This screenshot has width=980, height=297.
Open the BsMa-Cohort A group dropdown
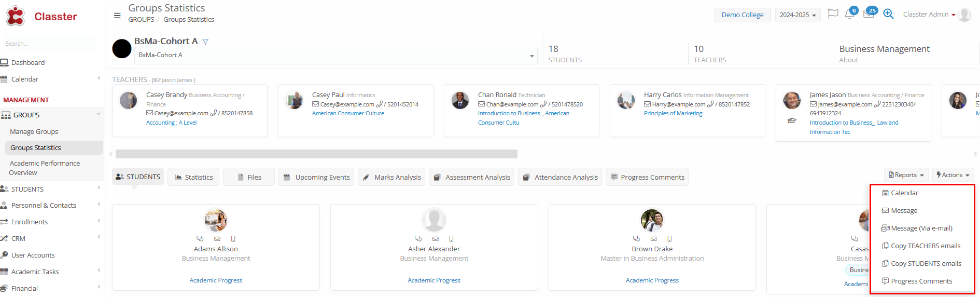pos(336,56)
